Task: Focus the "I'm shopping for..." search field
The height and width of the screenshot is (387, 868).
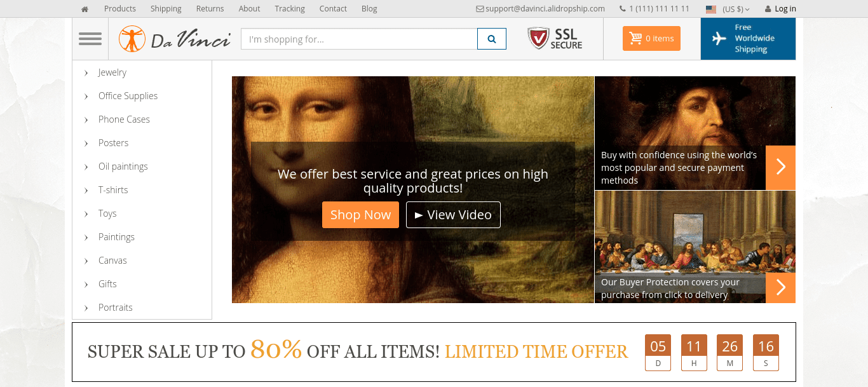Action: click(359, 39)
